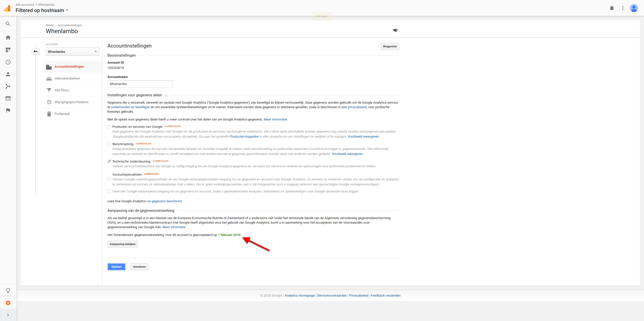Open Meer informatie link under data sharing
Screen dimensions: 644x321
click(275, 119)
